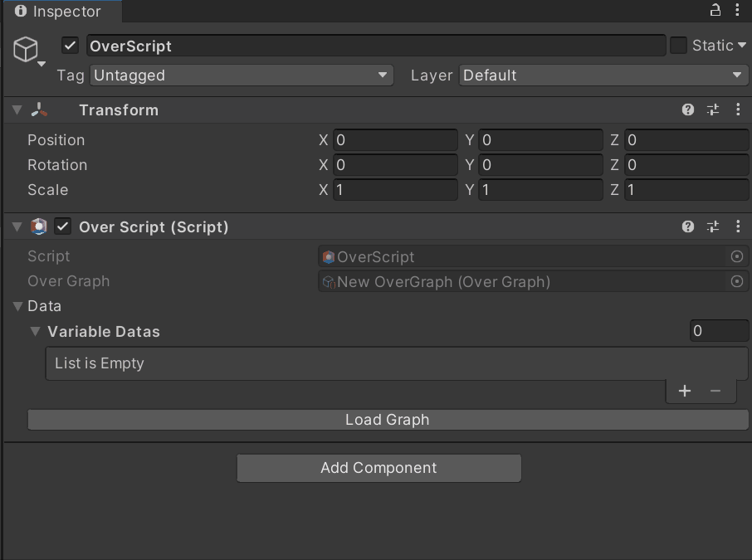Click the Over Graph object picker circle

point(736,282)
